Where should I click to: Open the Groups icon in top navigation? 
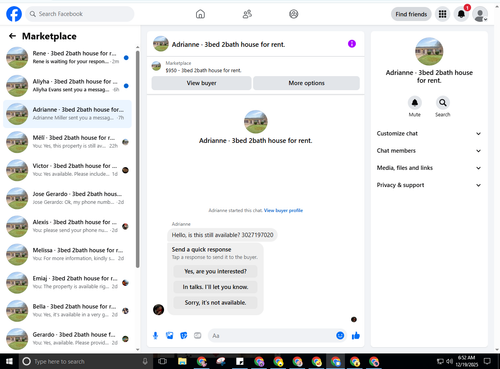[x=294, y=14]
